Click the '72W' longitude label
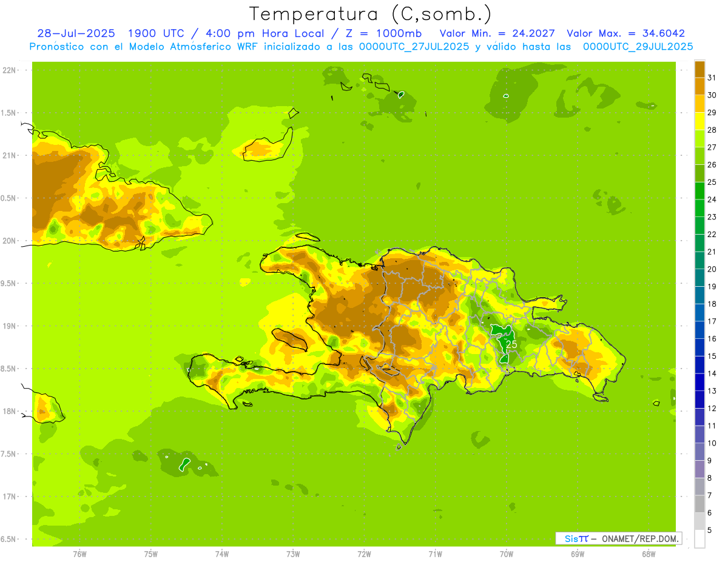 [x=364, y=554]
